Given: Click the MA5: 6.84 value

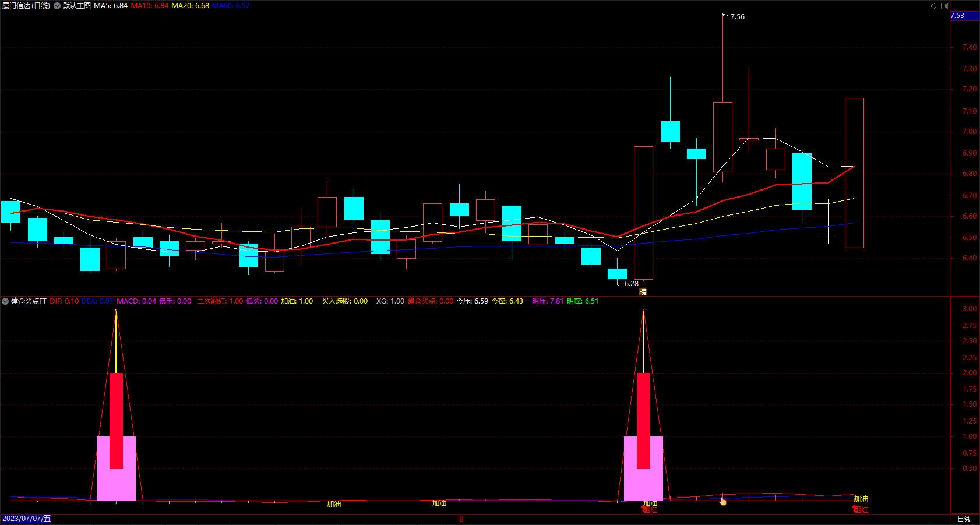Looking at the screenshot, I should pyautogui.click(x=111, y=6).
